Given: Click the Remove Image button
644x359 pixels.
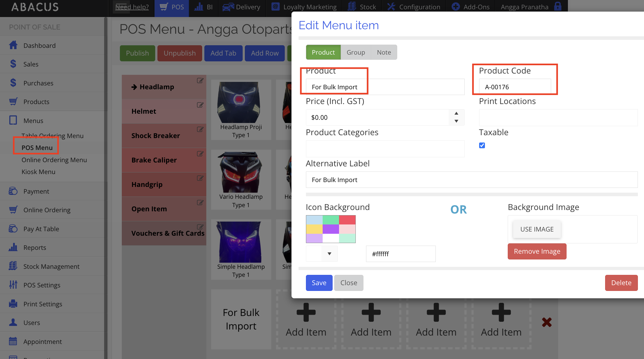Looking at the screenshot, I should (537, 251).
